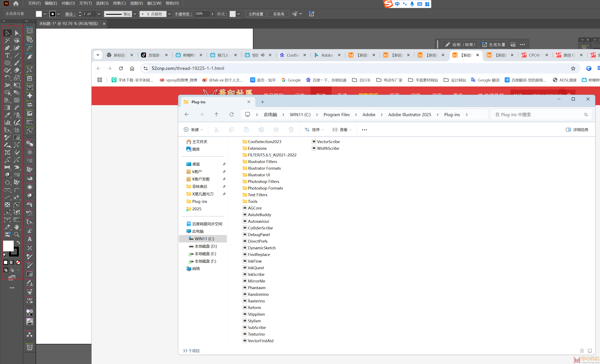Set color mode to None (red slash)

[x=18, y=262]
